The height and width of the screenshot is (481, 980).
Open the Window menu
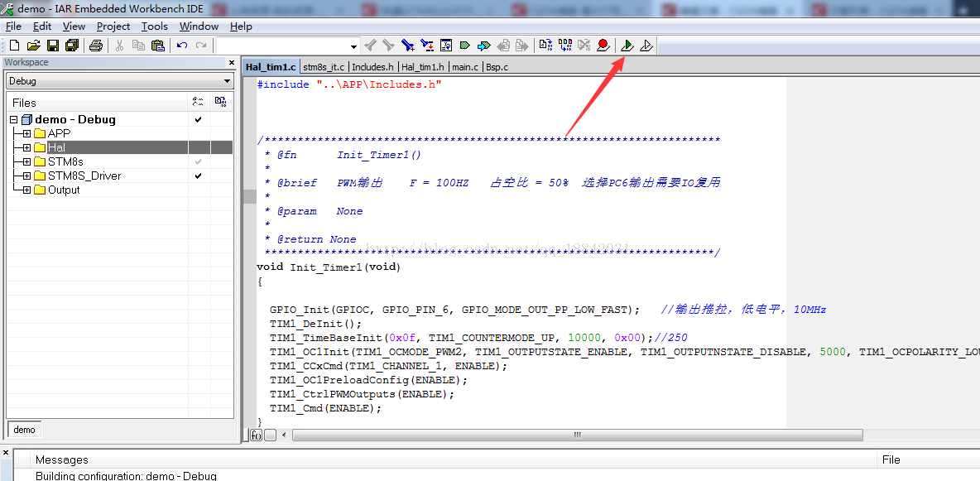pyautogui.click(x=199, y=26)
